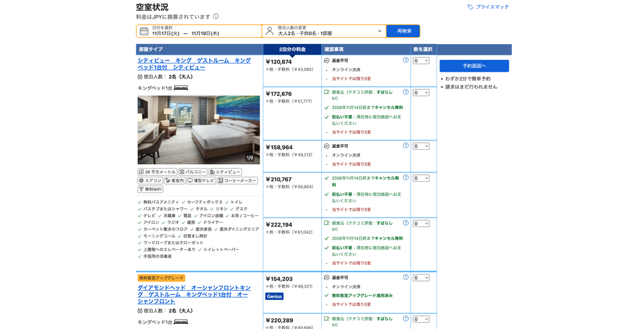This screenshot has height=329, width=644.
Task: Click the breakfast cup icon in the ¥222,194 row
Action: pos(326,223)
